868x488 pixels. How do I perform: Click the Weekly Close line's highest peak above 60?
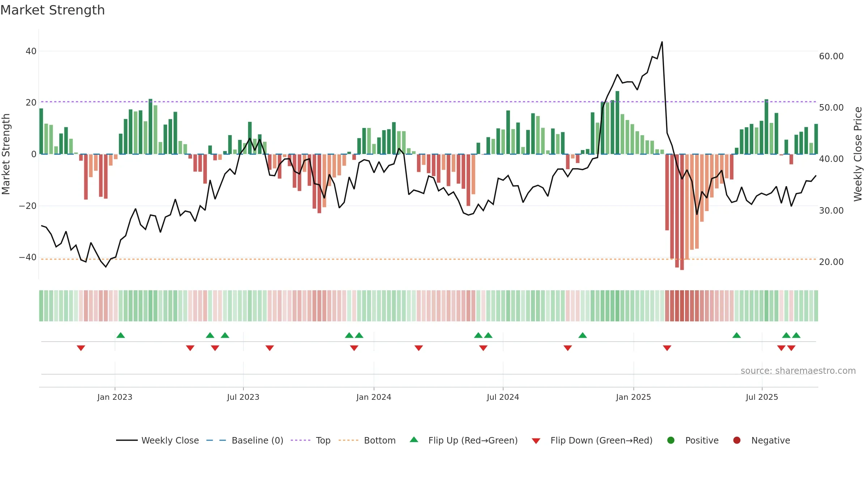pyautogui.click(x=662, y=42)
